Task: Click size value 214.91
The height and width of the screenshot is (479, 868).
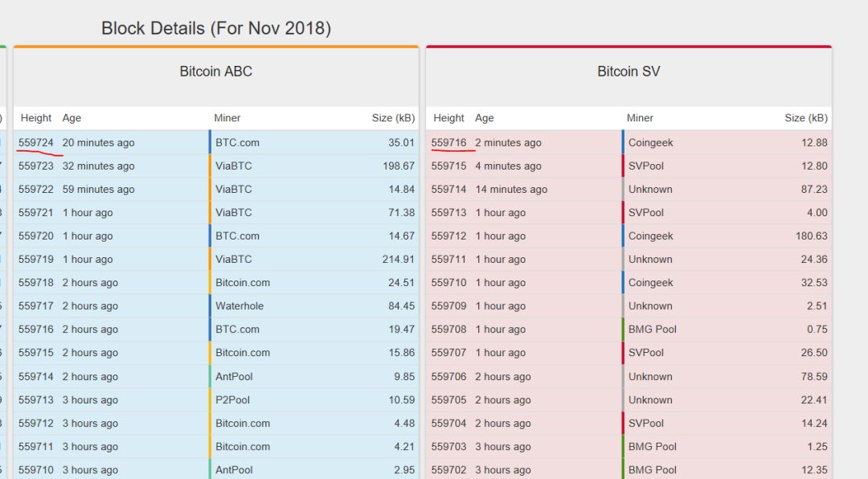Action: pyautogui.click(x=399, y=259)
